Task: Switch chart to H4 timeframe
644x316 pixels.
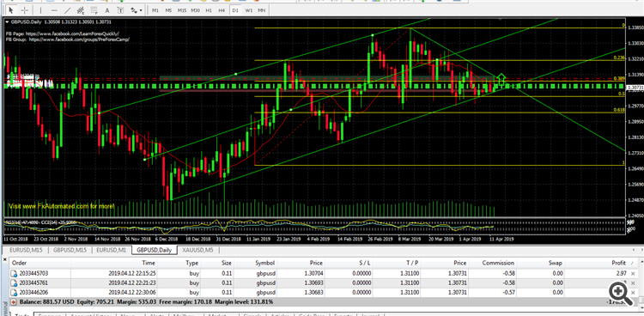Action: point(222,10)
